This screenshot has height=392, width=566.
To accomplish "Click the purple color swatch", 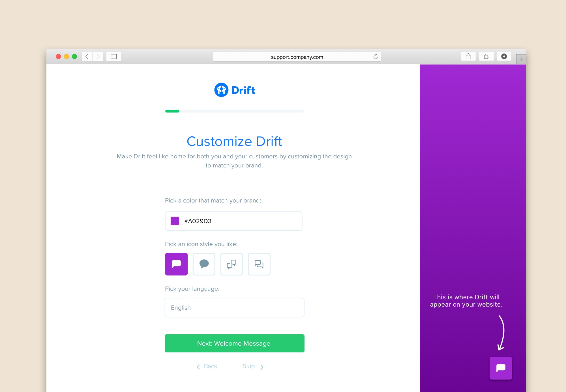I will pyautogui.click(x=175, y=221).
